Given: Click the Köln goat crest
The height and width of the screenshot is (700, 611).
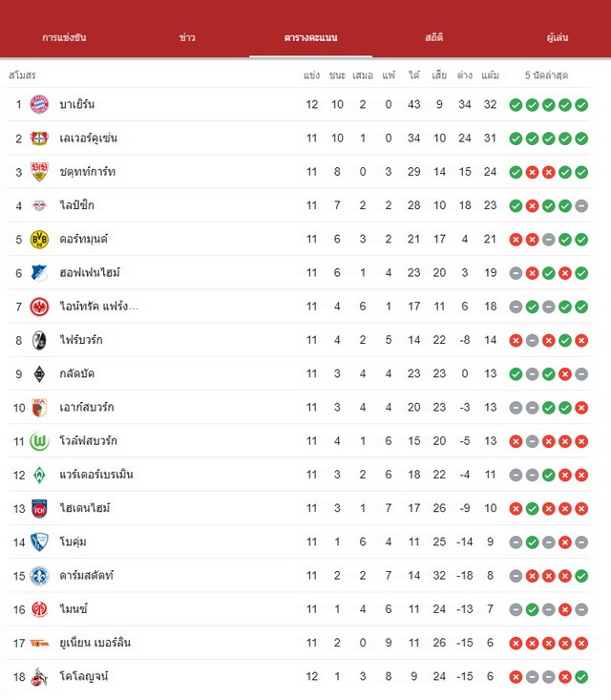Looking at the screenshot, I should click(39, 677).
